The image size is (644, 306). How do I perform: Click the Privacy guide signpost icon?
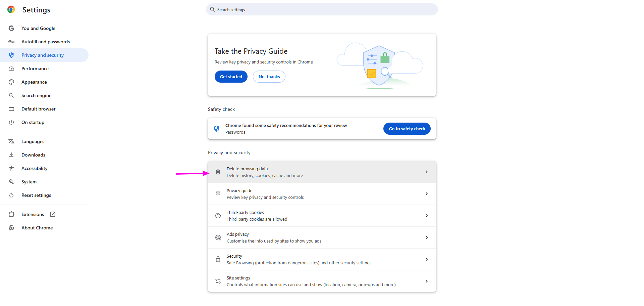click(218, 194)
